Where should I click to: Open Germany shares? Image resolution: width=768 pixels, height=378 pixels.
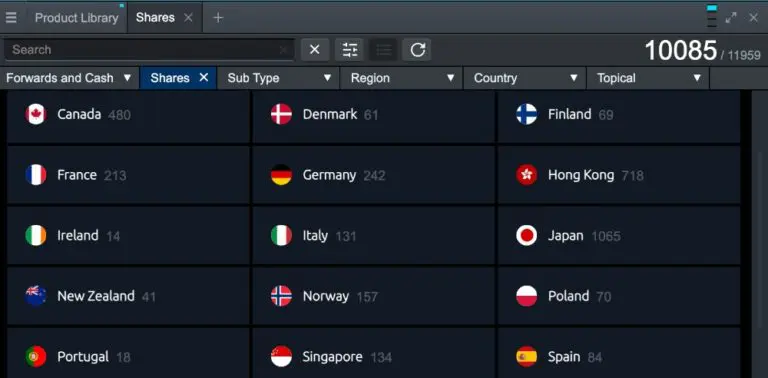point(374,175)
